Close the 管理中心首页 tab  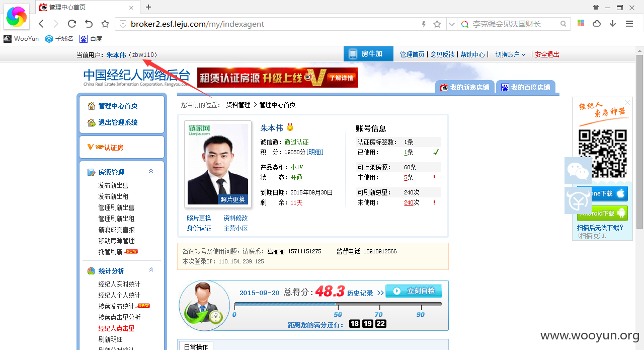pos(131,8)
